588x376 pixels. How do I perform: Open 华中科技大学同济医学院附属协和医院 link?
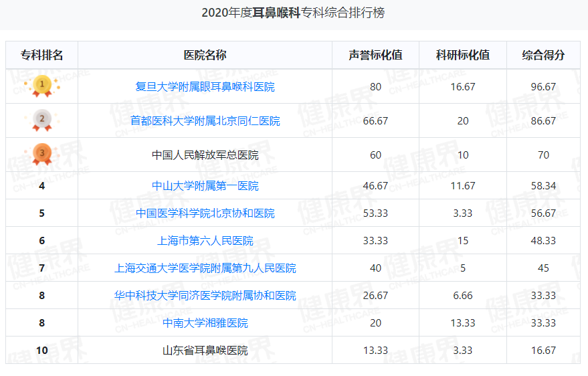205,296
